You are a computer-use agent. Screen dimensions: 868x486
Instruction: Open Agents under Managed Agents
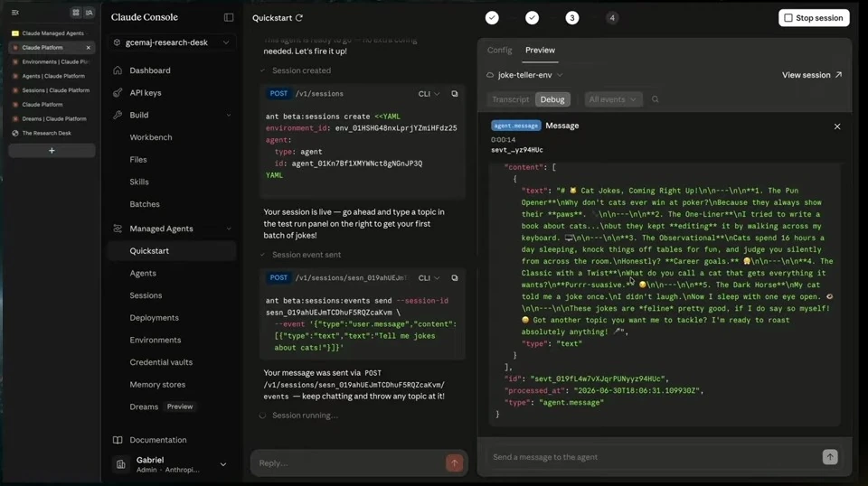143,273
